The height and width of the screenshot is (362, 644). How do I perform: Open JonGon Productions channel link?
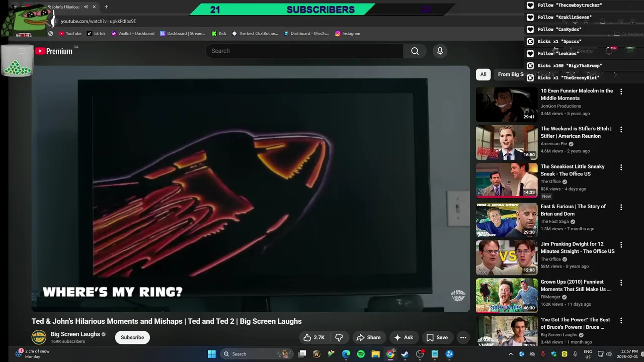560,106
